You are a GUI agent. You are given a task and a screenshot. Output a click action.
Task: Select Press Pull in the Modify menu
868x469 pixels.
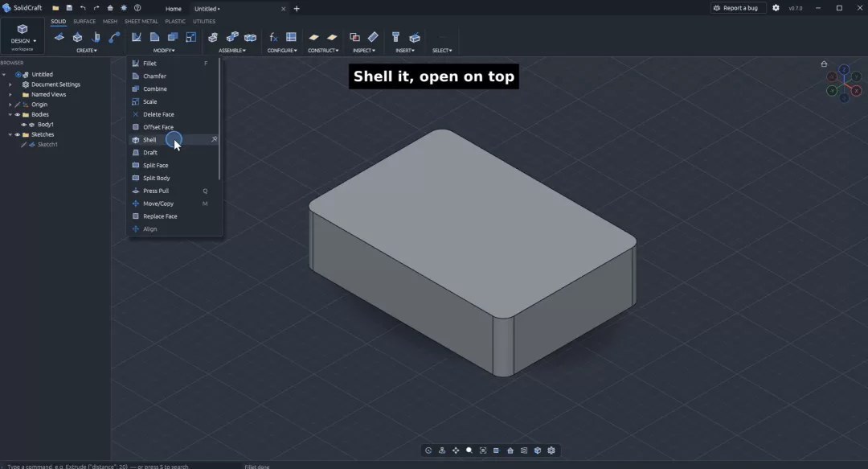(174, 191)
